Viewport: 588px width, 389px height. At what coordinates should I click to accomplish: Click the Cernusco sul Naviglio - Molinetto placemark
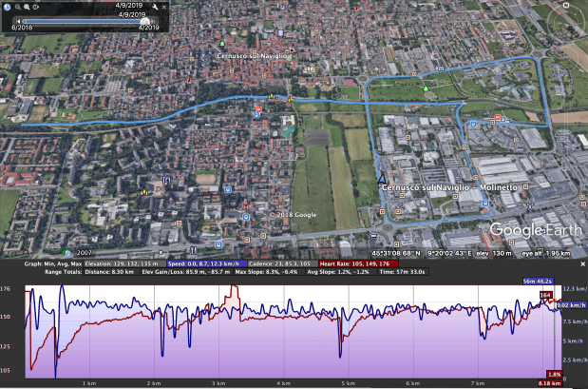pyautogui.click(x=382, y=176)
